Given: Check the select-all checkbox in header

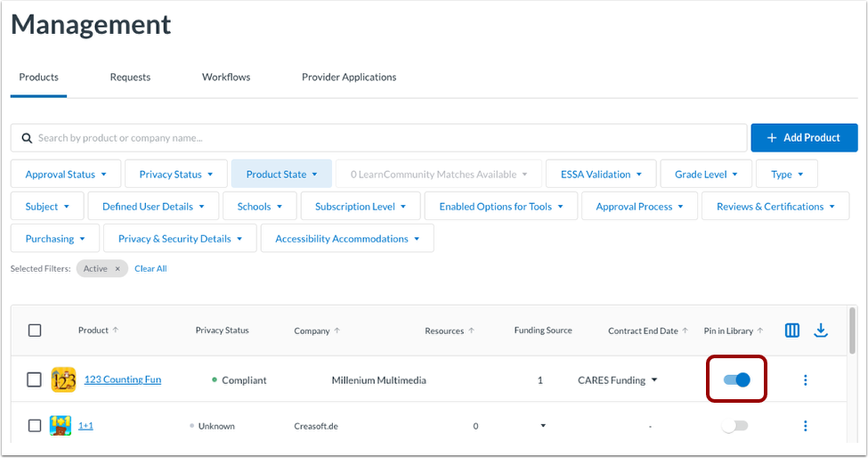Looking at the screenshot, I should (x=35, y=331).
